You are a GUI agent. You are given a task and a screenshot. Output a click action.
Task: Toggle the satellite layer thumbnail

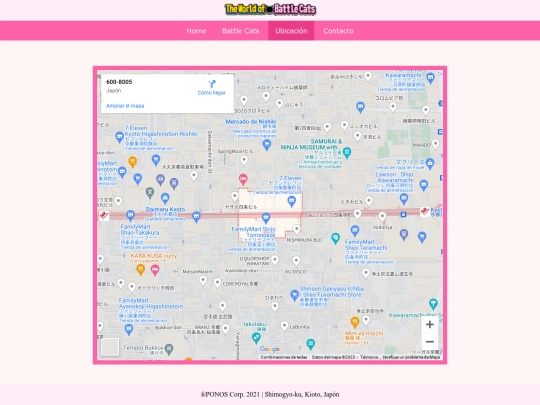110,347
